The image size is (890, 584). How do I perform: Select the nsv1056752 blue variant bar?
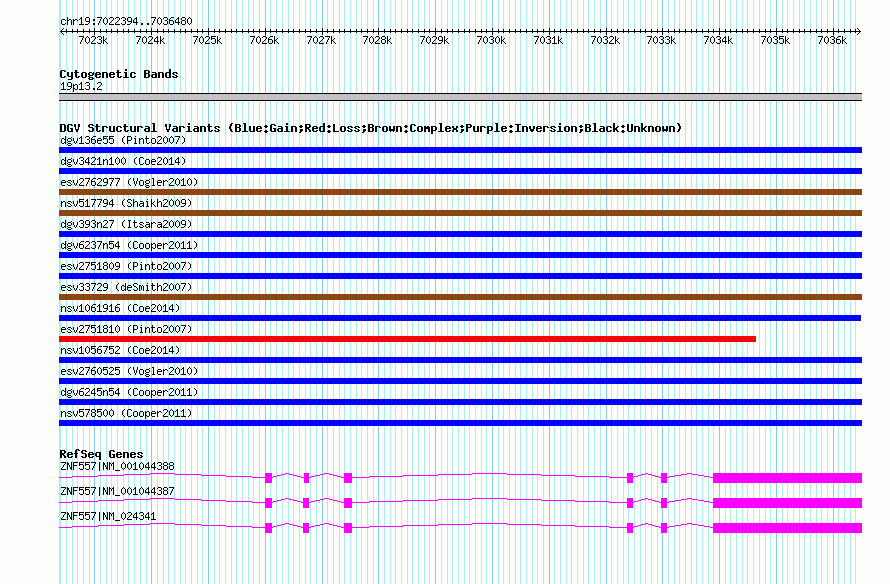point(460,360)
